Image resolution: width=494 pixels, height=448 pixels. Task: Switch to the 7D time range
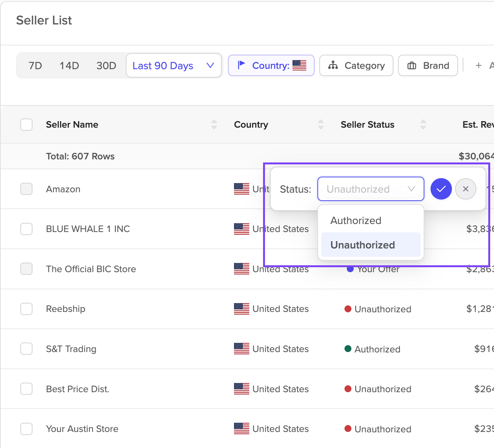click(35, 66)
